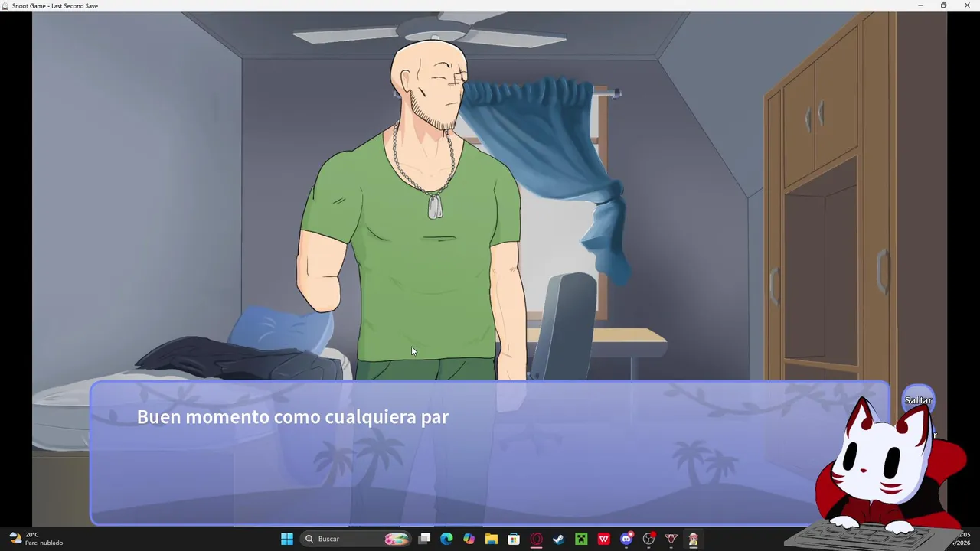
Task: Open Microsoft Store from the taskbar
Action: [x=514, y=539]
